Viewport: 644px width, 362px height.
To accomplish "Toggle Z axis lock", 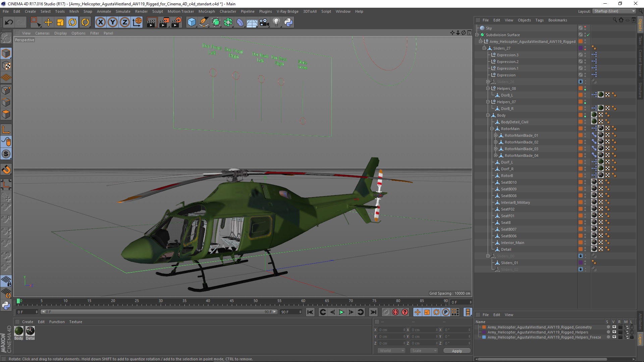I will (125, 22).
